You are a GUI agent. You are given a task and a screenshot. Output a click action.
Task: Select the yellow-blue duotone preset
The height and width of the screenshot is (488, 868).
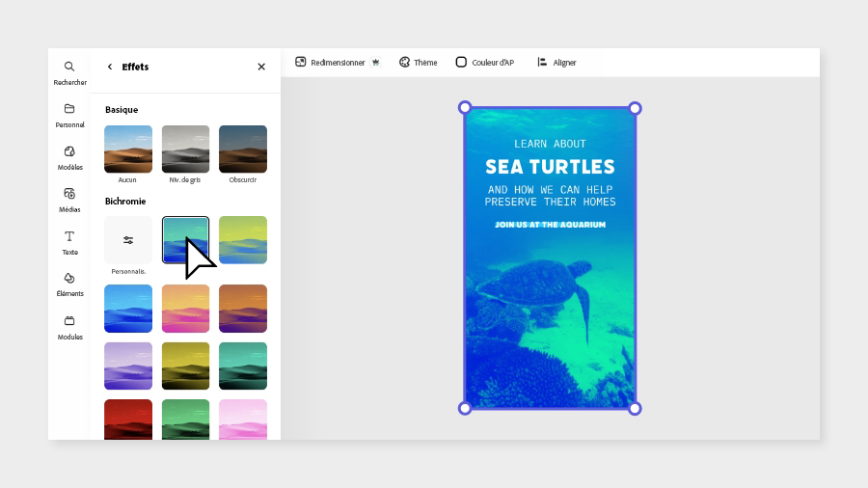(243, 240)
